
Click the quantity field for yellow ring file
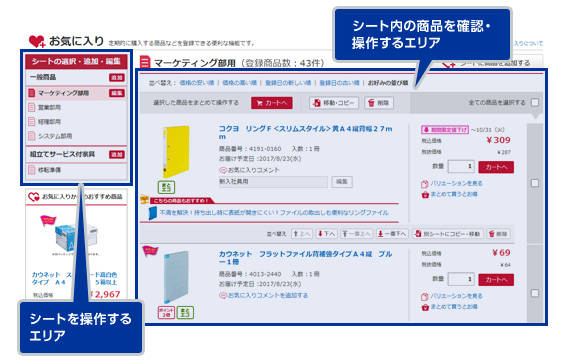point(461,167)
